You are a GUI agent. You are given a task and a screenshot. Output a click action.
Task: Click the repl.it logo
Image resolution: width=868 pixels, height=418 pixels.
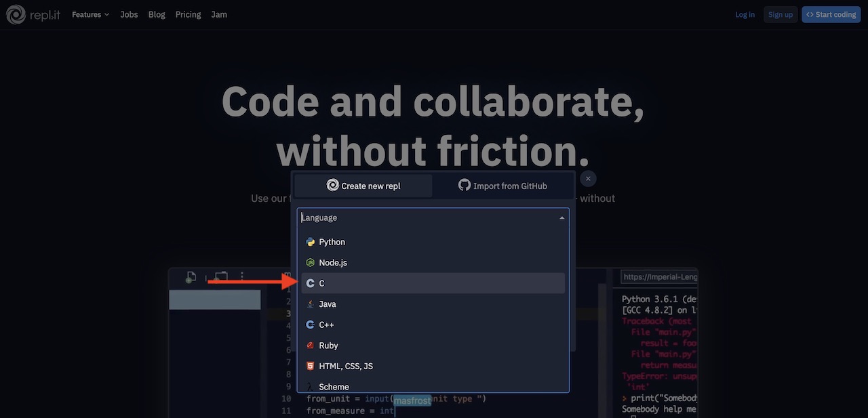point(33,14)
